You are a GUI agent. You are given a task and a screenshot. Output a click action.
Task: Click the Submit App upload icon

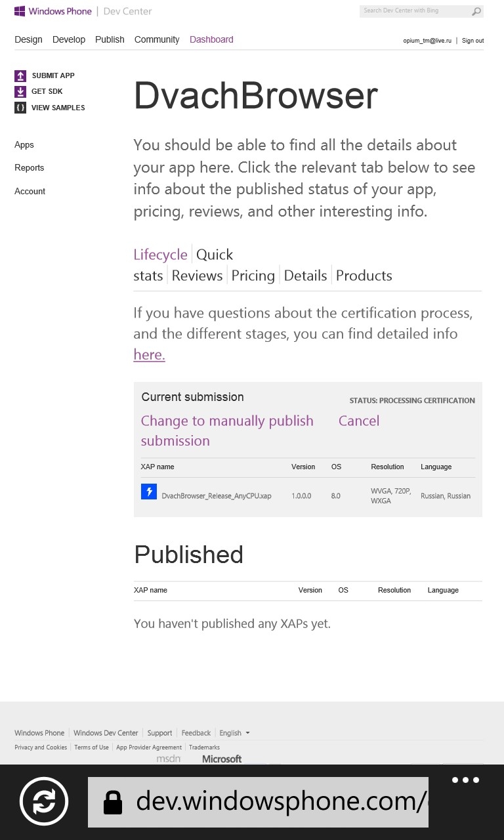[x=20, y=75]
